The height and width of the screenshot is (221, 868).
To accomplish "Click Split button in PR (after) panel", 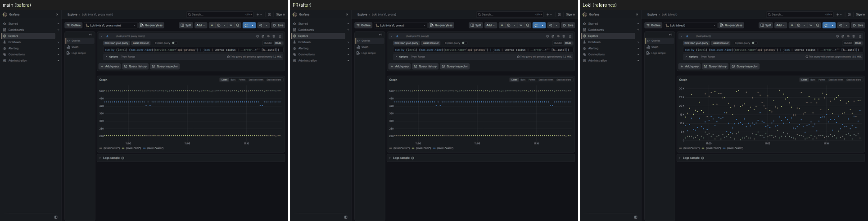I will pos(476,25).
